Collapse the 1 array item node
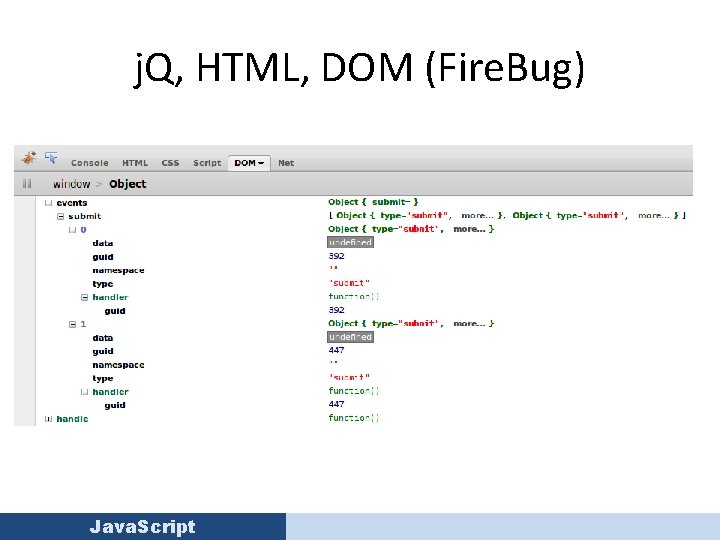The image size is (720, 540). point(72,324)
